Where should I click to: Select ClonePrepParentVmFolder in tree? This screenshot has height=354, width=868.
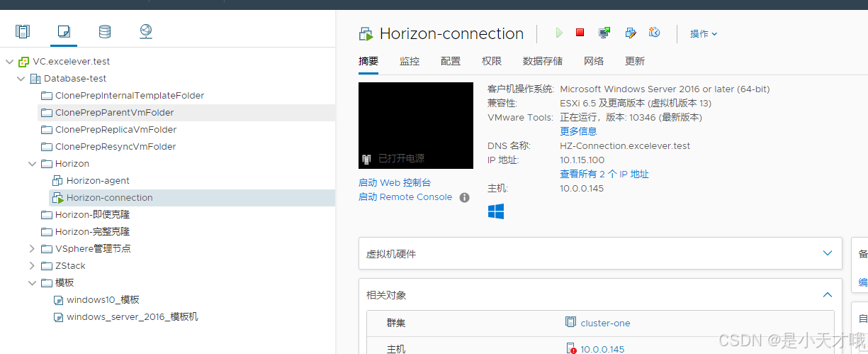tap(115, 113)
